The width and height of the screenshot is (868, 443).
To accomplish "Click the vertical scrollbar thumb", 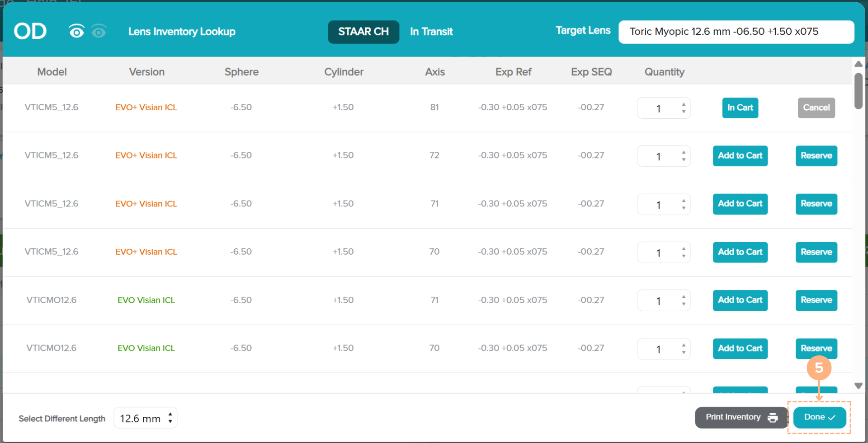I will [858, 90].
